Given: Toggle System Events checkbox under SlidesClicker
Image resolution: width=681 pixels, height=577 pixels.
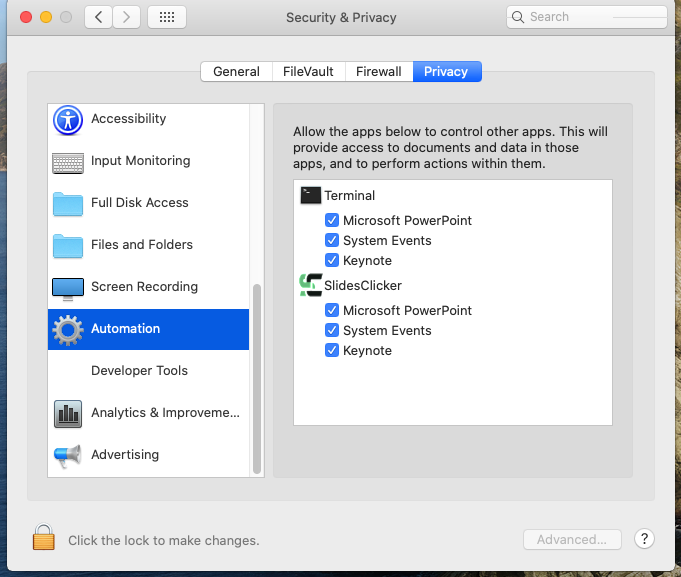Looking at the screenshot, I should click(x=332, y=330).
